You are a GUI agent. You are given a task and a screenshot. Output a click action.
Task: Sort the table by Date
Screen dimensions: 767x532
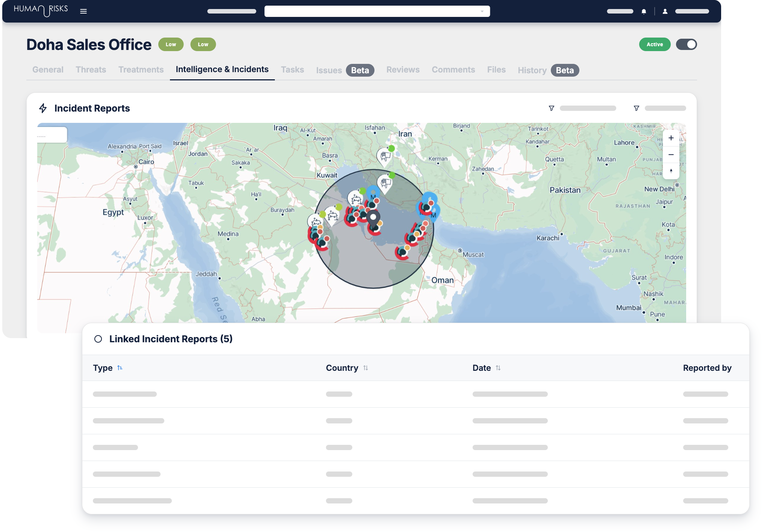pos(486,368)
